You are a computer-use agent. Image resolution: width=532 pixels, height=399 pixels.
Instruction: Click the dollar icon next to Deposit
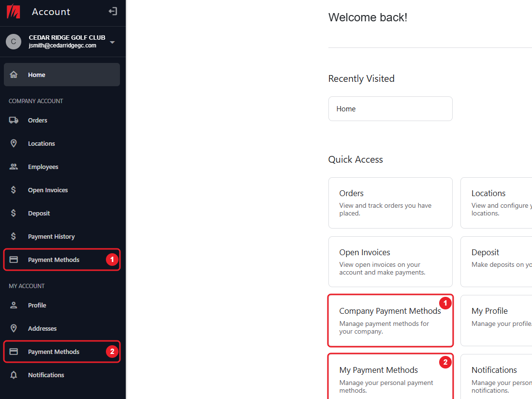(13, 213)
